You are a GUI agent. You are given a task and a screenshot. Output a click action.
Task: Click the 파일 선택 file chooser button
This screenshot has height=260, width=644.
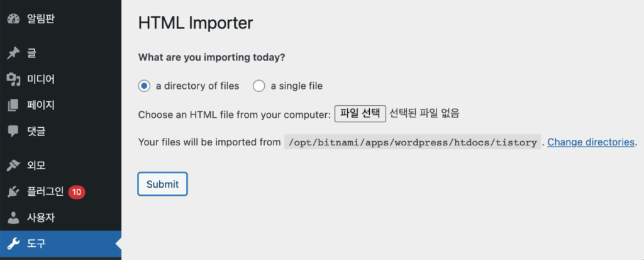coord(360,114)
